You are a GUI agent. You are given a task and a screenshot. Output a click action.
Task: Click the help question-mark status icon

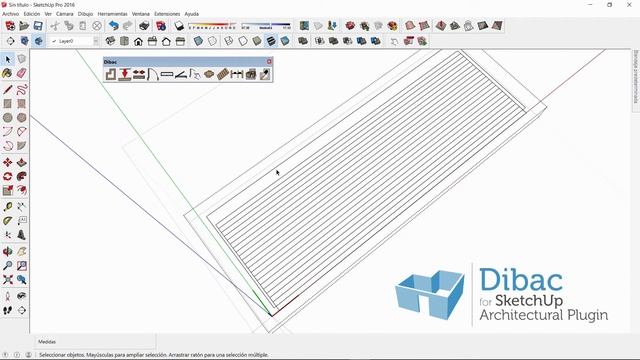pos(5,355)
